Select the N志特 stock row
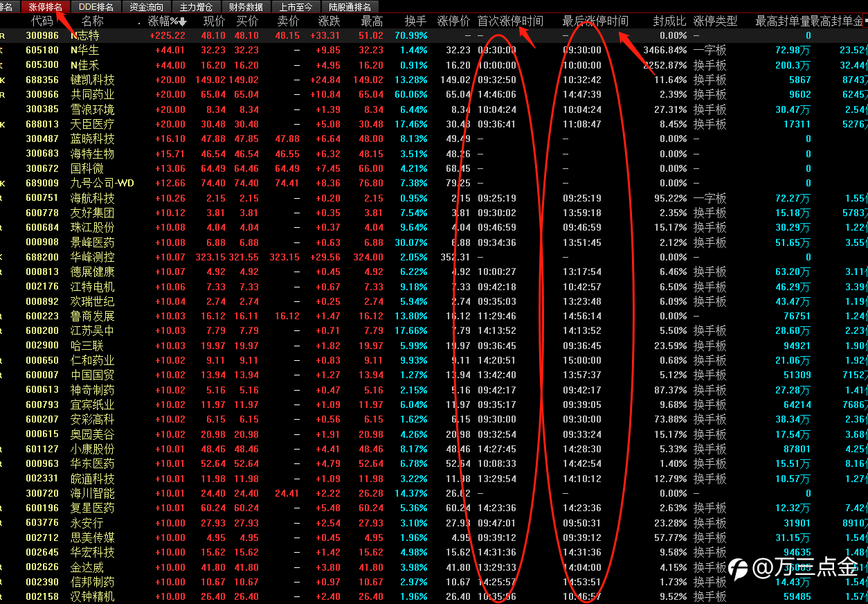 [434, 35]
